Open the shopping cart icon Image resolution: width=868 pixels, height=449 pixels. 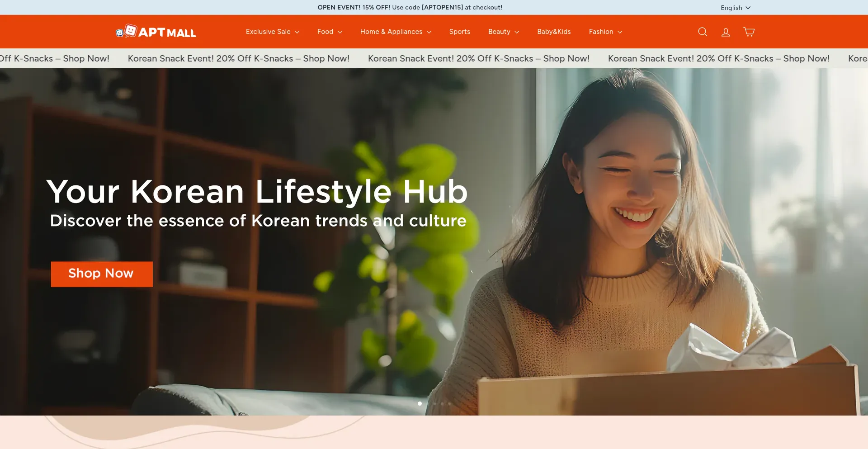click(749, 32)
